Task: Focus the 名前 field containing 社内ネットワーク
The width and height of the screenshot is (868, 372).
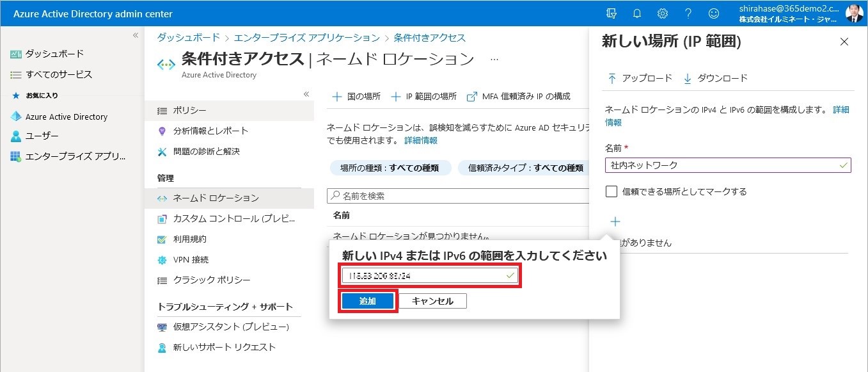Action: [x=728, y=165]
